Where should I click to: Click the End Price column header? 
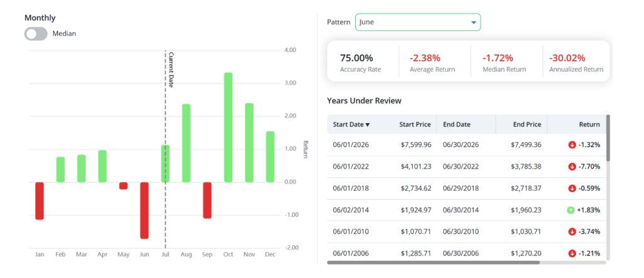pyautogui.click(x=527, y=125)
